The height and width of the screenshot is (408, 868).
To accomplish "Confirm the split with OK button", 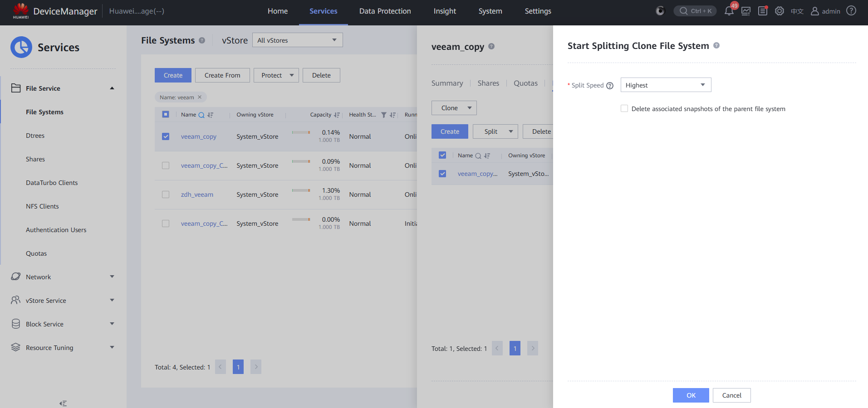I will (x=691, y=395).
